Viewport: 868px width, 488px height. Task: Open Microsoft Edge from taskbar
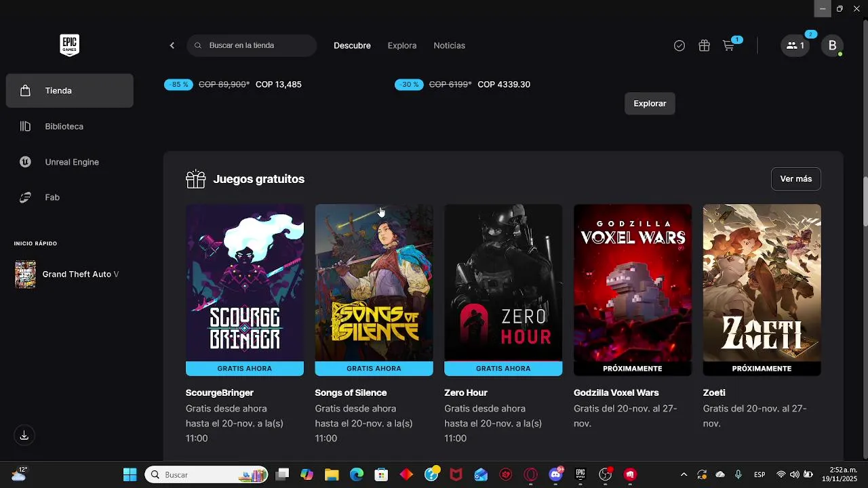click(357, 474)
